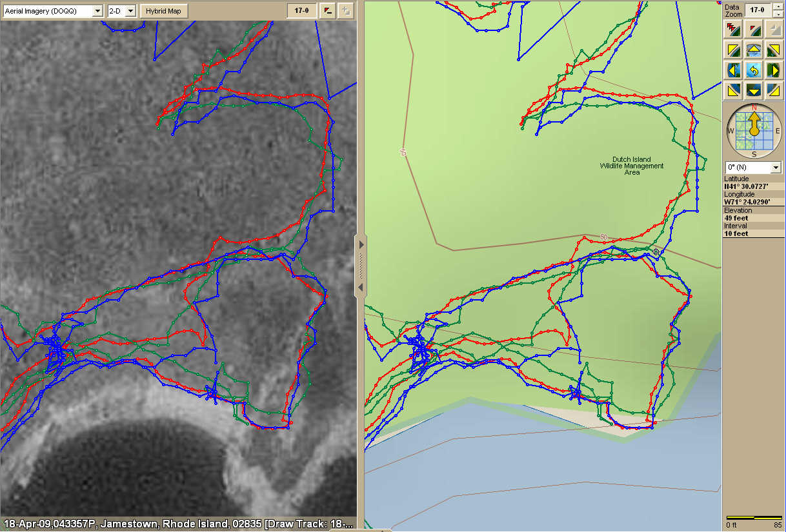Image resolution: width=786 pixels, height=532 pixels.
Task: Click zoom-out icon in left pane toolbar
Action: pos(328,10)
